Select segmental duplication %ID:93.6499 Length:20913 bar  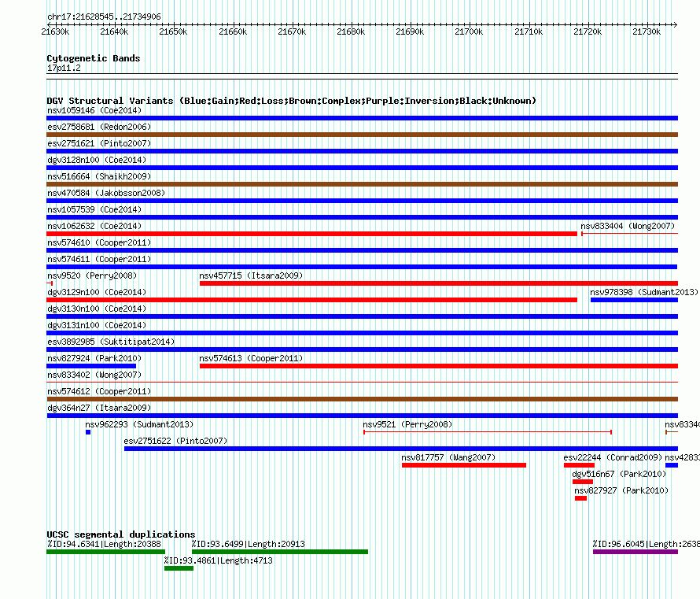pyautogui.click(x=280, y=552)
